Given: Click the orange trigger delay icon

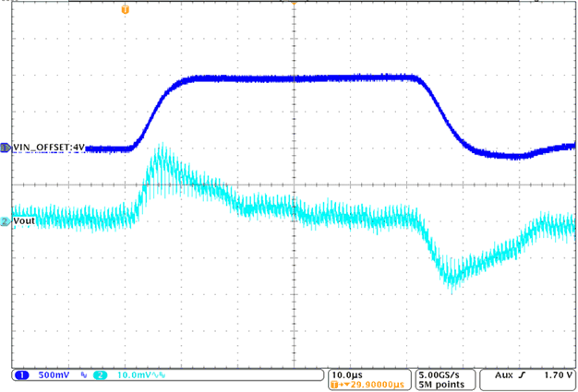Looking at the screenshot, I should tap(334, 386).
